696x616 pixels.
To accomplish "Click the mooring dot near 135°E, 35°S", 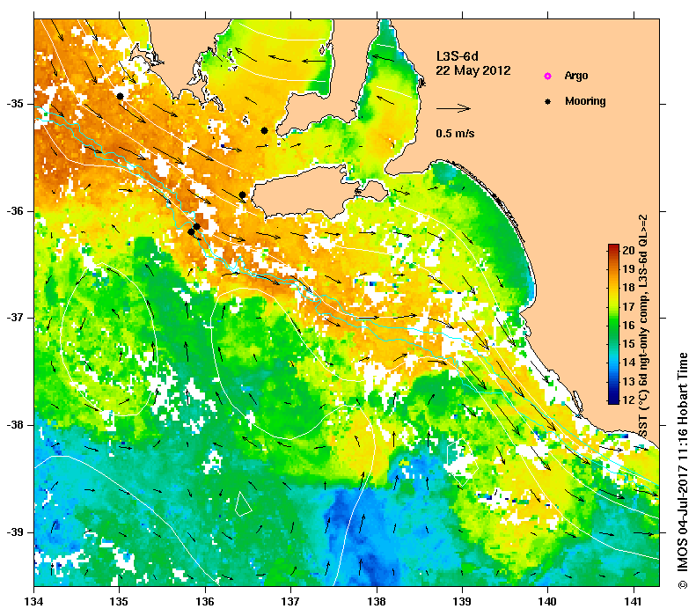I will (120, 96).
